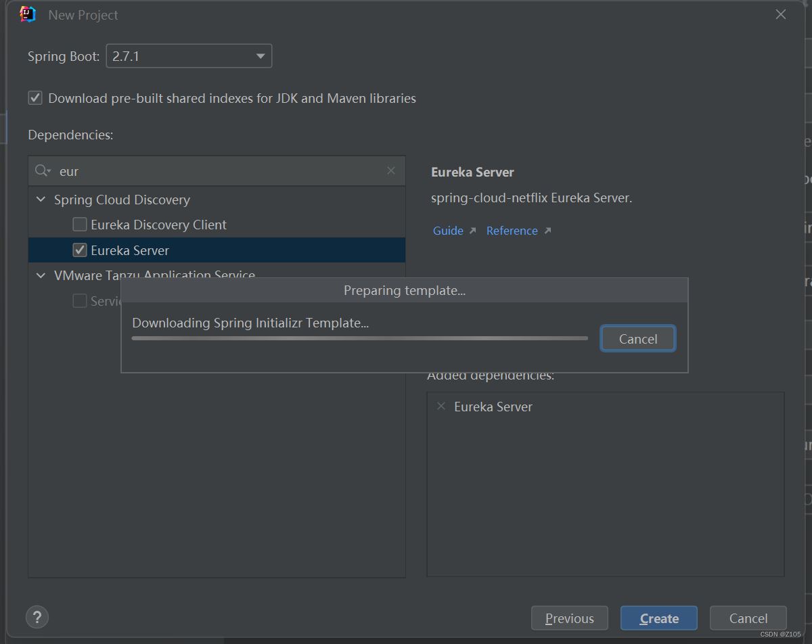This screenshot has width=812, height=644.
Task: Click the Guide external link arrow icon
Action: pyautogui.click(x=472, y=231)
